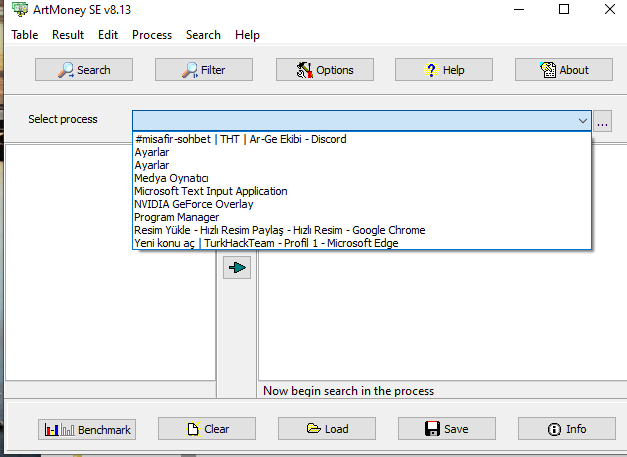Click the 'Now begin search in the process' status text

coord(348,391)
